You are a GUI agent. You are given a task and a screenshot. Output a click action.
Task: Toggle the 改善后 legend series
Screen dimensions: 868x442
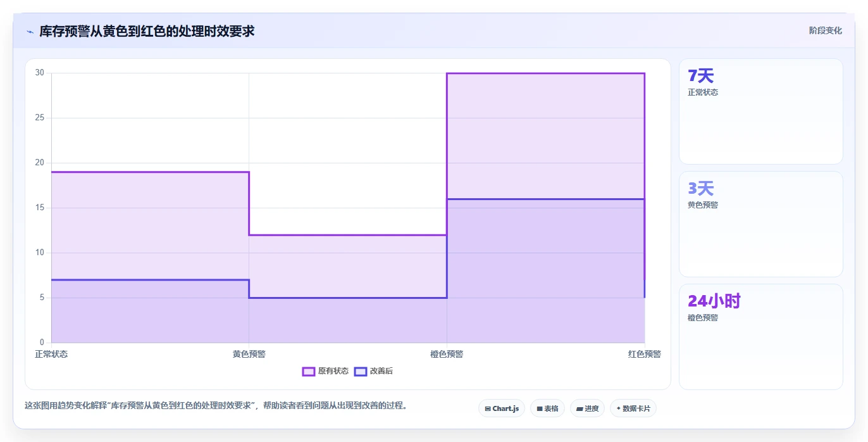tap(373, 371)
